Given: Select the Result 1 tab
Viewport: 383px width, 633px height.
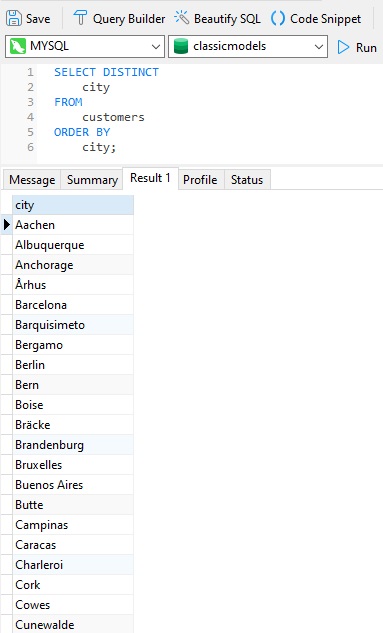Looking at the screenshot, I should click(x=150, y=178).
